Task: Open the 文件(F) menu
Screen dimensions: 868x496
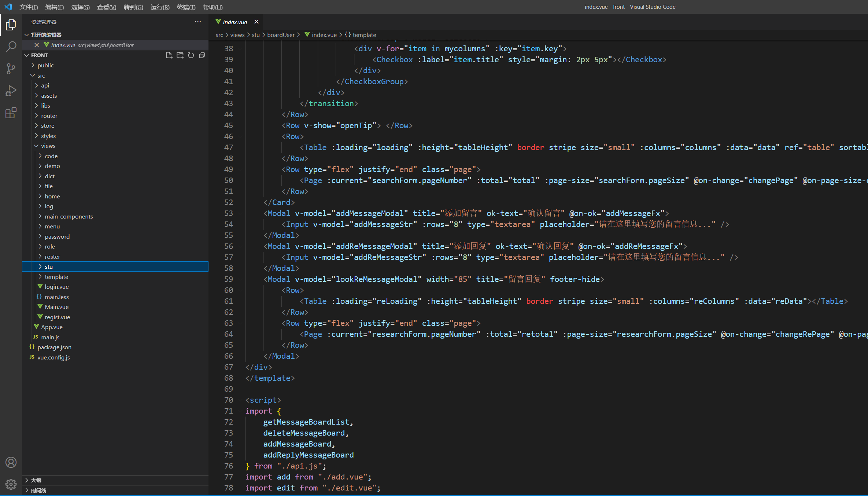Action: [x=29, y=7]
